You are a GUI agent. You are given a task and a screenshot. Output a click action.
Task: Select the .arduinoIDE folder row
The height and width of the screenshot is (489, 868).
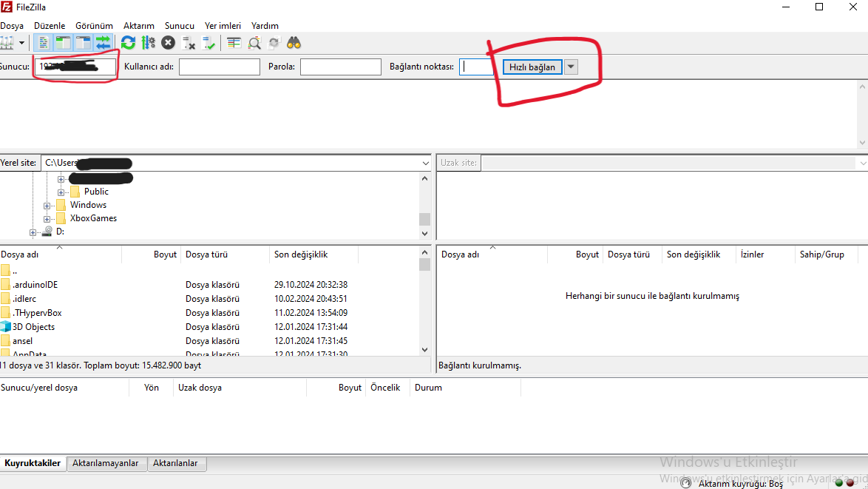[x=209, y=285]
